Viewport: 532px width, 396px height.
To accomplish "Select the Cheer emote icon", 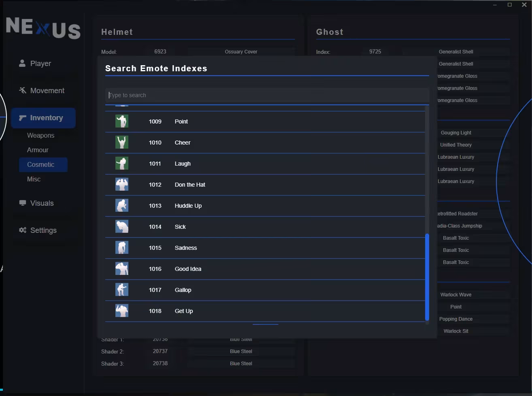I will pos(122,143).
